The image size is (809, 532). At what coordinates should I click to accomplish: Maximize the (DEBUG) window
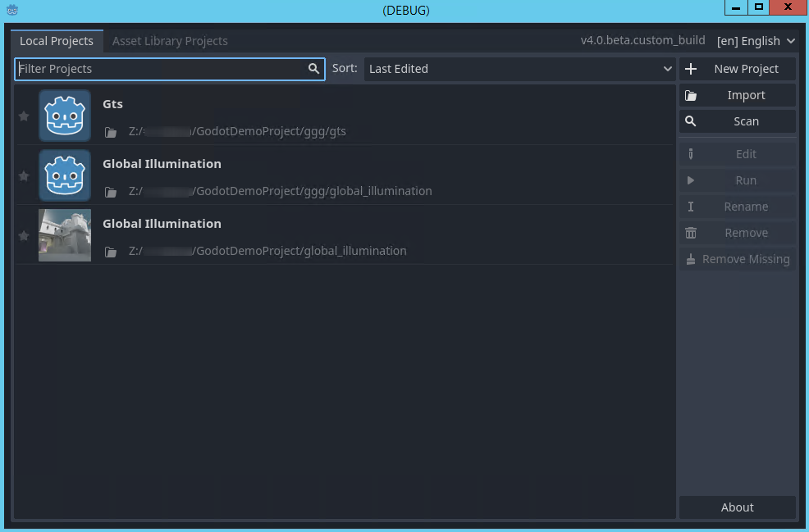coord(758,7)
